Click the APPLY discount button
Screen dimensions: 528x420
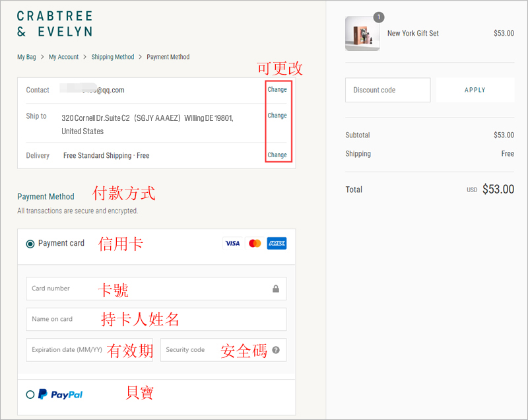pos(475,90)
